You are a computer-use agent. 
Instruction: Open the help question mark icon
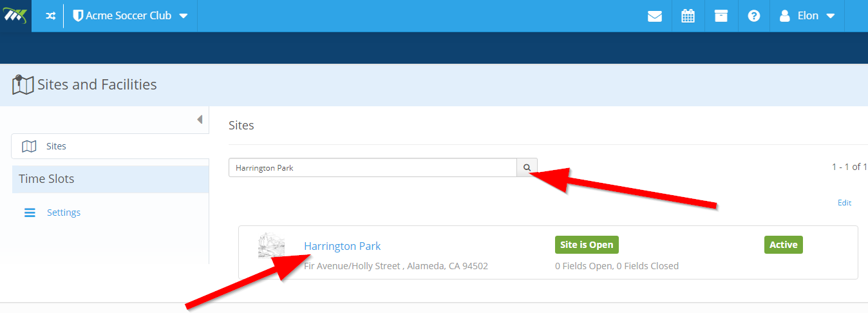(754, 16)
